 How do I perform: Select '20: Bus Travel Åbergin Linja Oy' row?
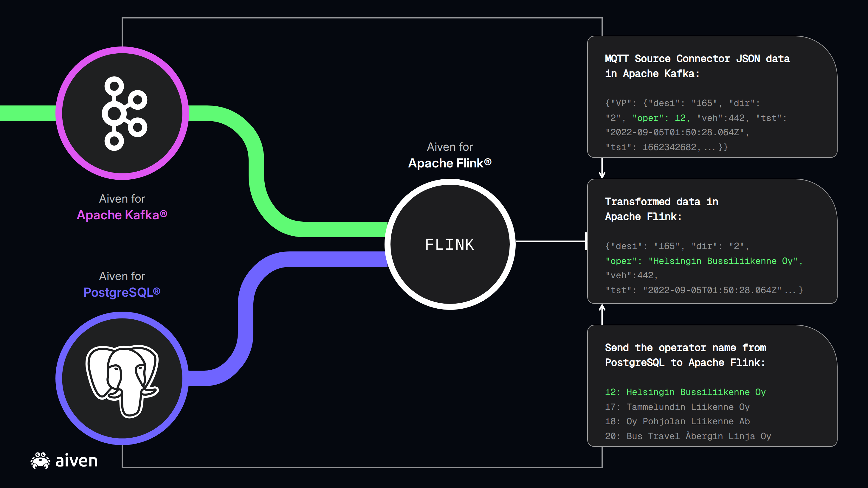click(x=688, y=436)
